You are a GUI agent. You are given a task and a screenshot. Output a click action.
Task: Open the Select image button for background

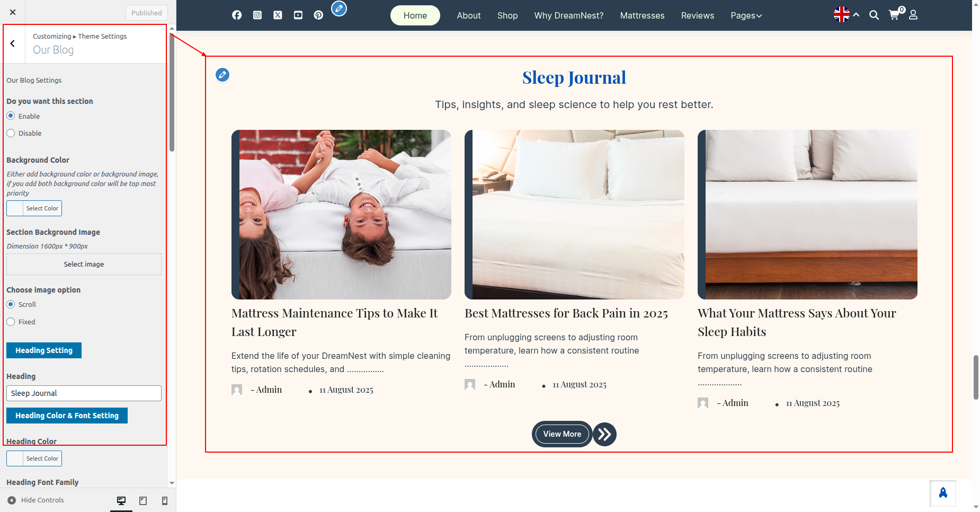[84, 264]
